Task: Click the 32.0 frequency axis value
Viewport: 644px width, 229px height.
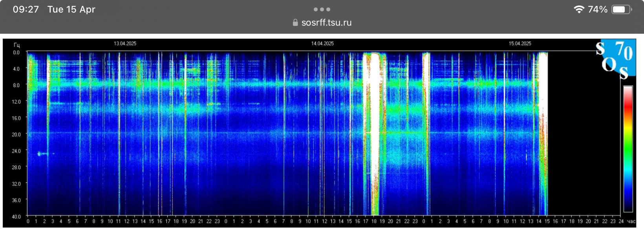Action: click(x=16, y=184)
